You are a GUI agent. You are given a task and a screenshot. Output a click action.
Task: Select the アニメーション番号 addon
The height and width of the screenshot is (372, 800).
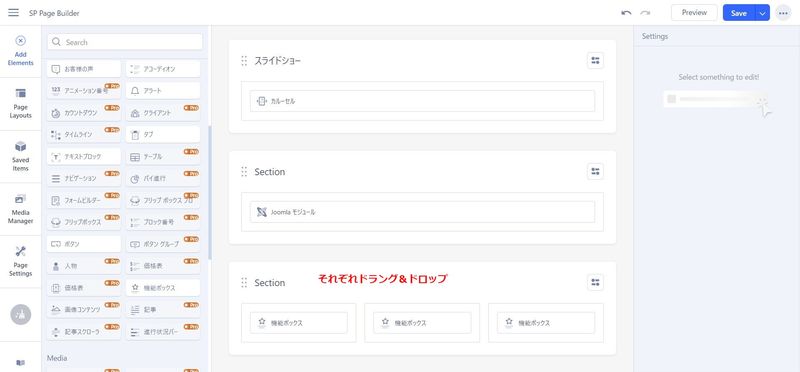pyautogui.click(x=84, y=90)
